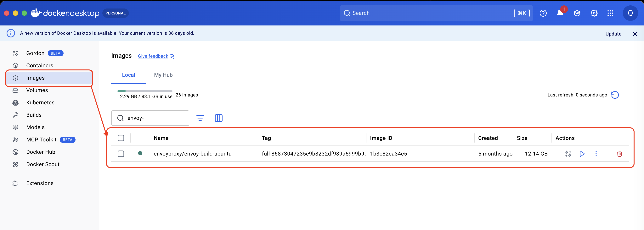This screenshot has height=230, width=644.
Task: Click the 12.14 GB size value
Action: tap(536, 154)
